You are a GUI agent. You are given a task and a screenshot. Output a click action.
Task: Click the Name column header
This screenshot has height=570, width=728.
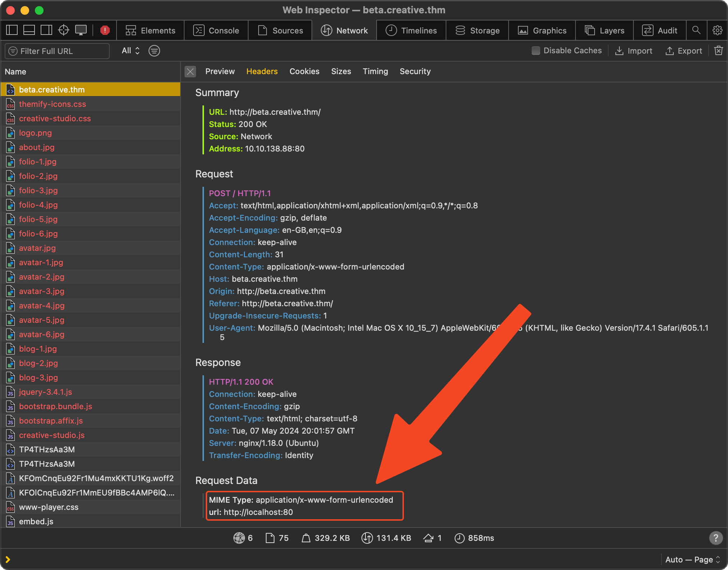[90, 72]
